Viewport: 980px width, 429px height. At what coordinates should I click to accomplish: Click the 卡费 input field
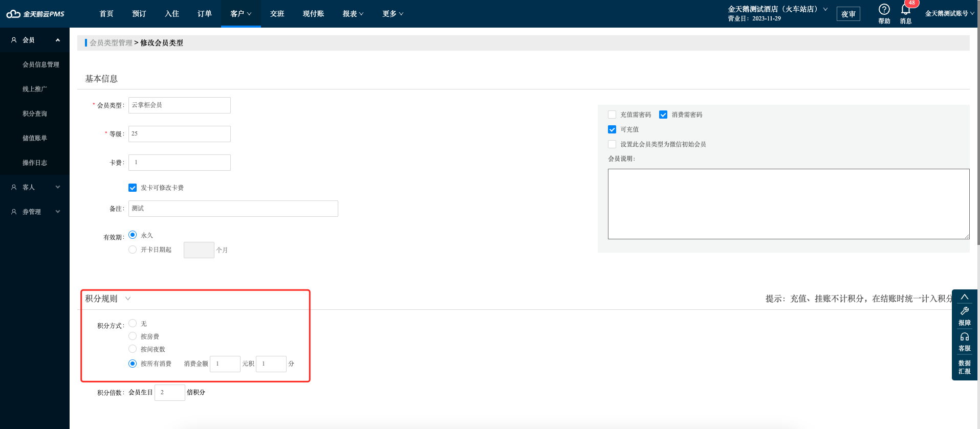pos(180,163)
